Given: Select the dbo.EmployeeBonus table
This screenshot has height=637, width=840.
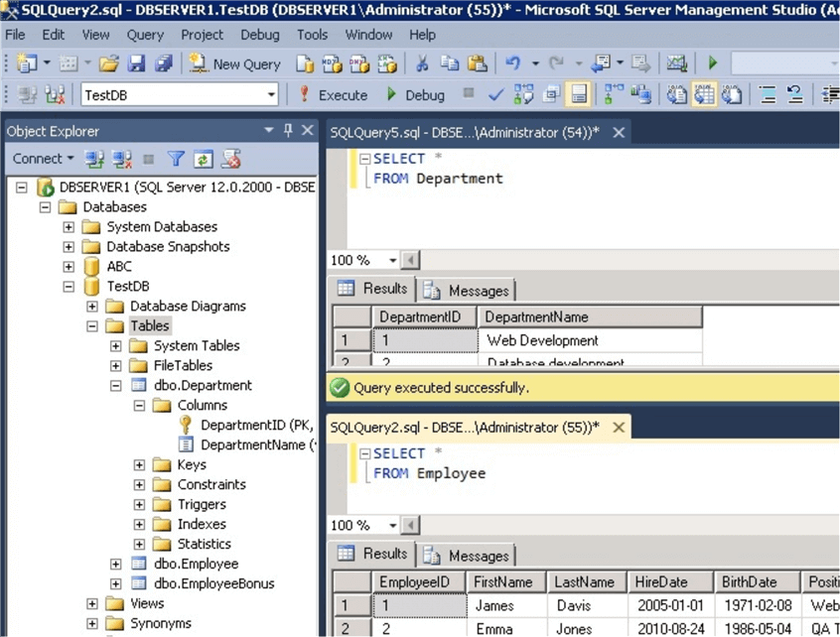Looking at the screenshot, I should point(213,583).
